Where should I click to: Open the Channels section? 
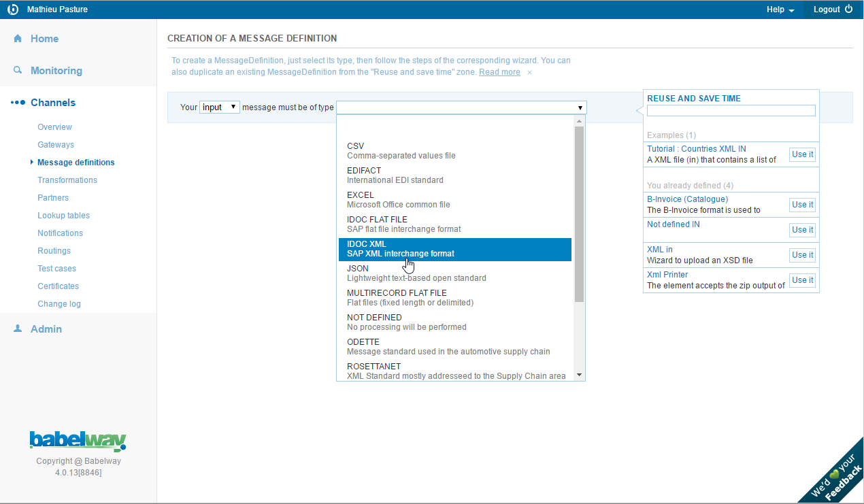click(x=53, y=103)
